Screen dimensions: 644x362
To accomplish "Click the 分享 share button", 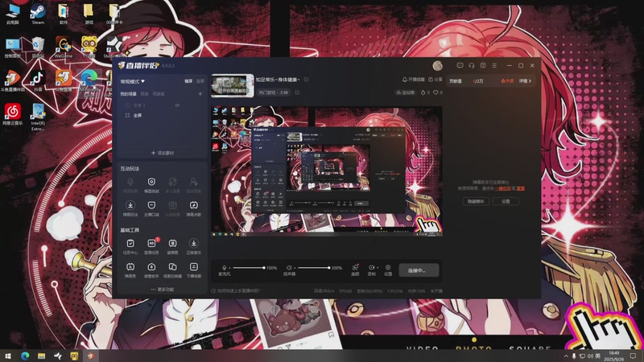I will click(x=436, y=79).
